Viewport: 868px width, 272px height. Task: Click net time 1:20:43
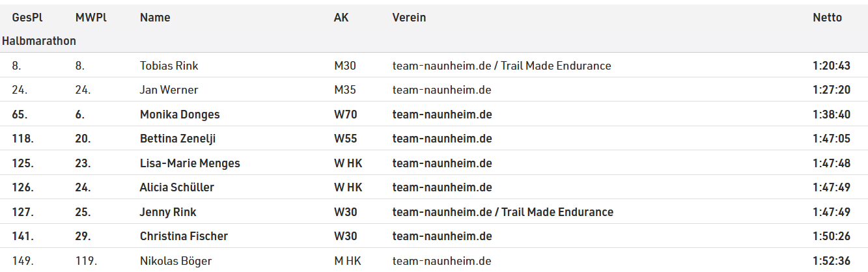pyautogui.click(x=832, y=66)
